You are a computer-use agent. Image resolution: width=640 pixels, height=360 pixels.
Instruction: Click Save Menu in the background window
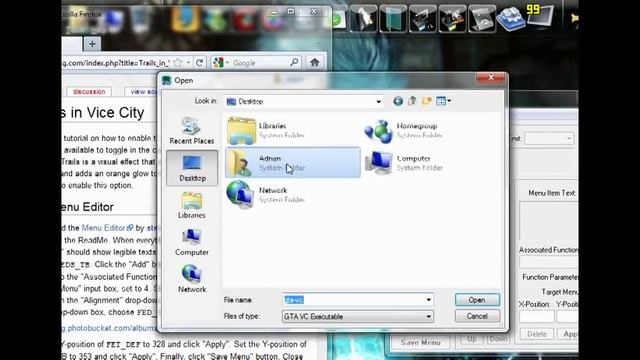click(x=420, y=342)
